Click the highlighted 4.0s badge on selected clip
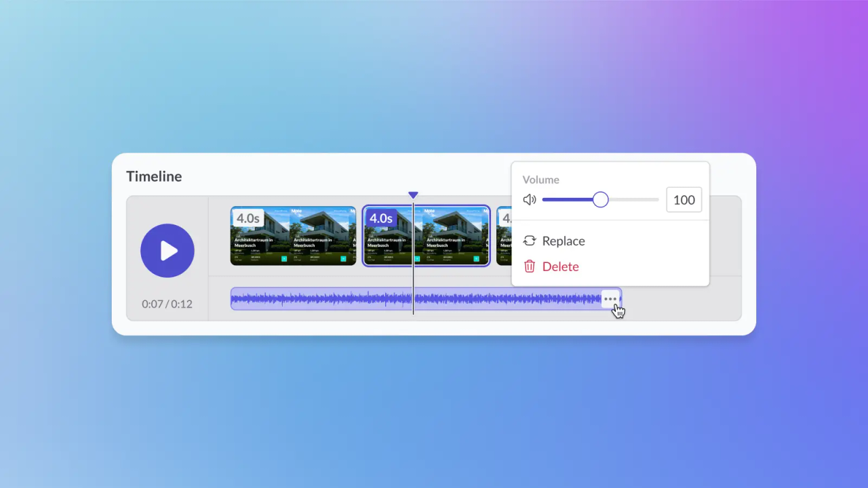 click(380, 218)
